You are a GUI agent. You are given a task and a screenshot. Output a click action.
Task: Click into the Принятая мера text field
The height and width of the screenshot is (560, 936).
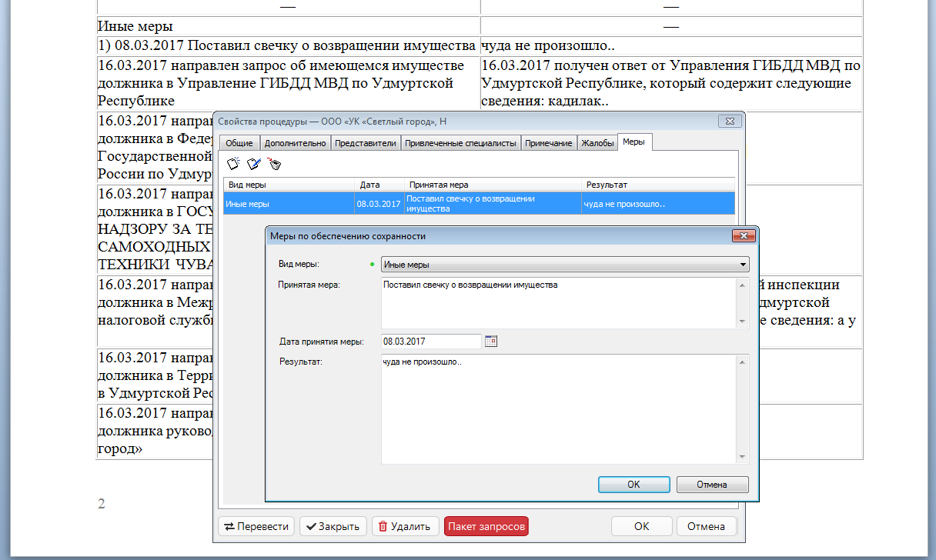[558, 302]
